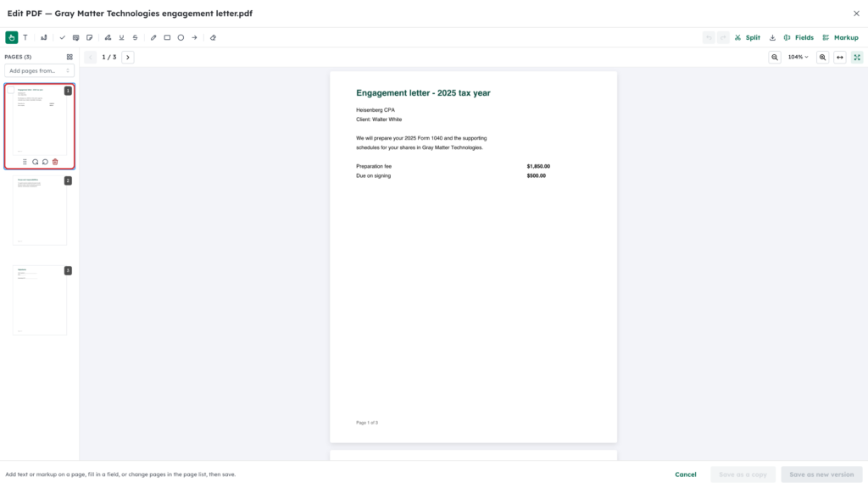The height and width of the screenshot is (488, 868).
Task: Select the underline markup tool
Action: click(122, 37)
